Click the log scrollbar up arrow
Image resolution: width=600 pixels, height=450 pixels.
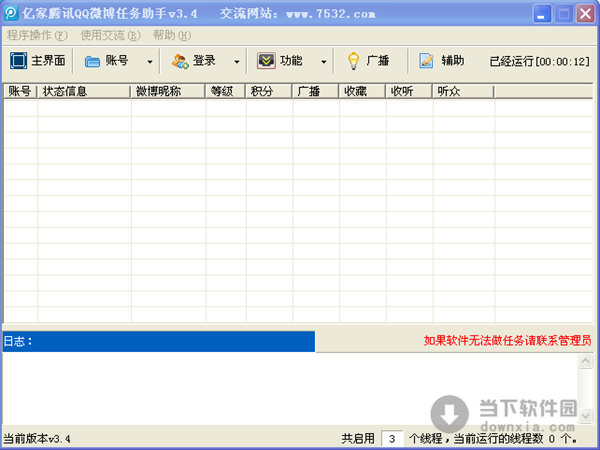point(585,361)
